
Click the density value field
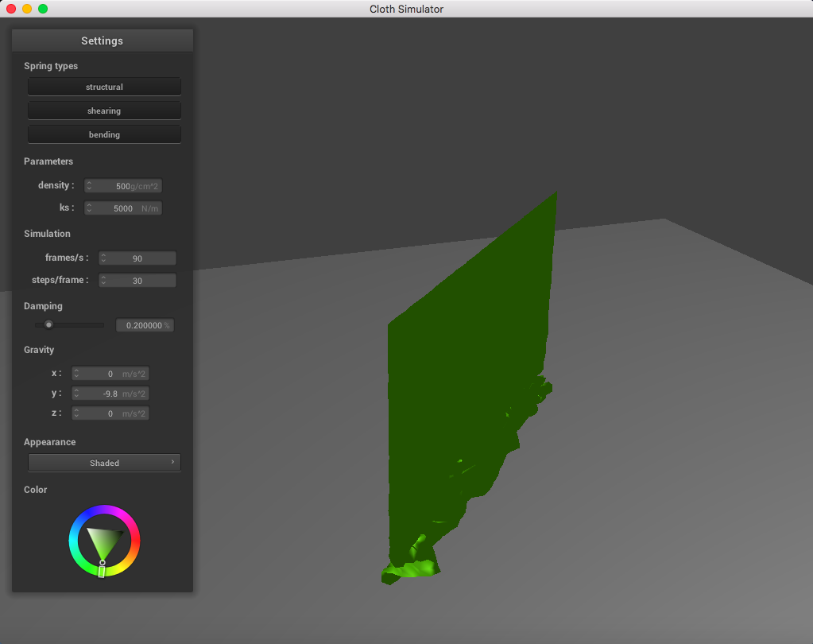123,185
